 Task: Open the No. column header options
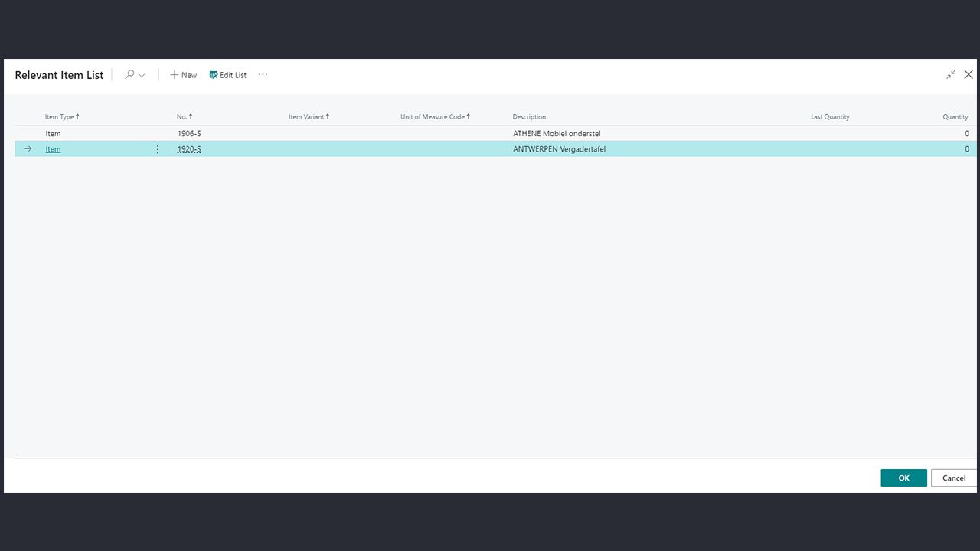click(x=184, y=117)
